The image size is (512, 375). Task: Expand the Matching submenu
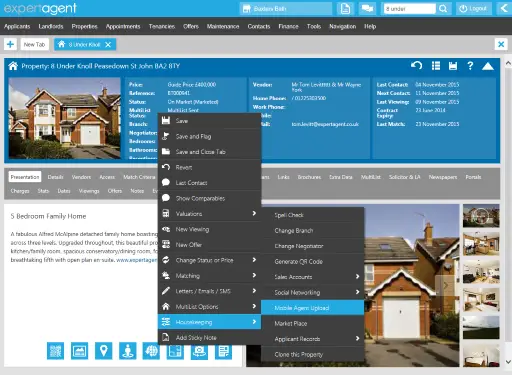point(209,276)
